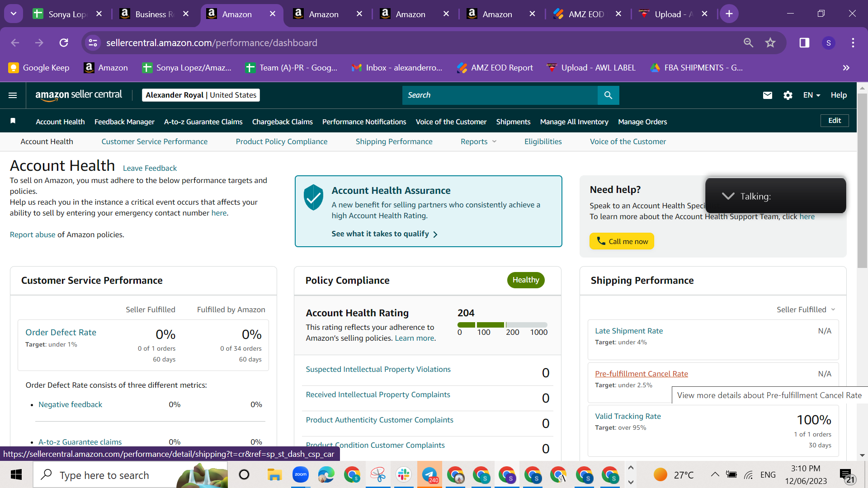Toggle the browser side panel icon
This screenshot has height=488, width=868.
point(804,42)
